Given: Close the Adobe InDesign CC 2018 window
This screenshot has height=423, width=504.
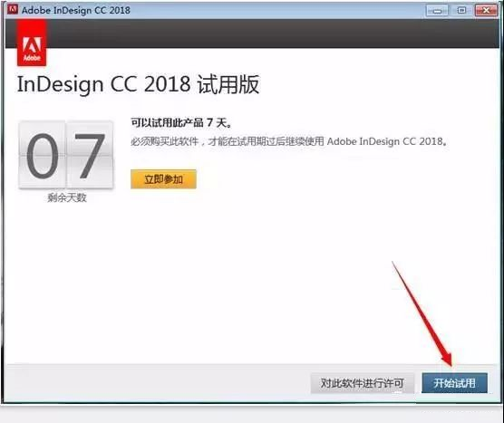Looking at the screenshot, I should [x=486, y=11].
